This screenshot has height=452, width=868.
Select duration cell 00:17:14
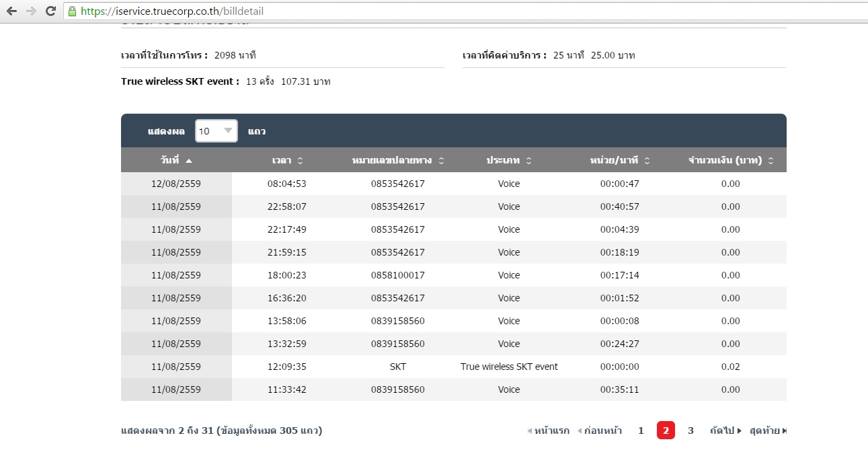(620, 275)
